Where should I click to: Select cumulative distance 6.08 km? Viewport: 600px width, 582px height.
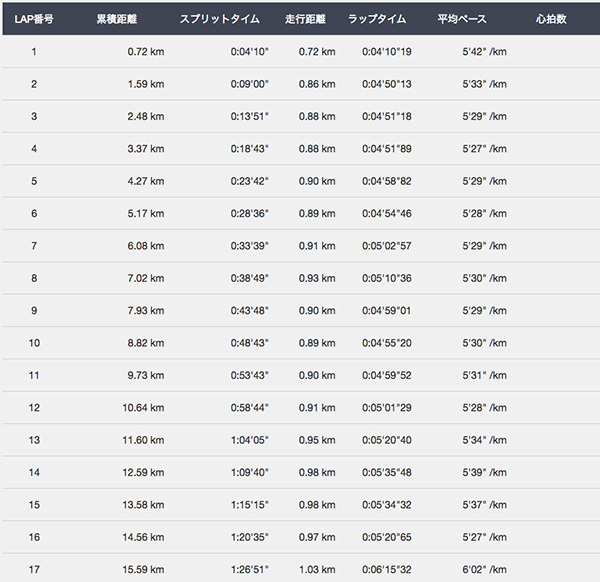coord(146,246)
